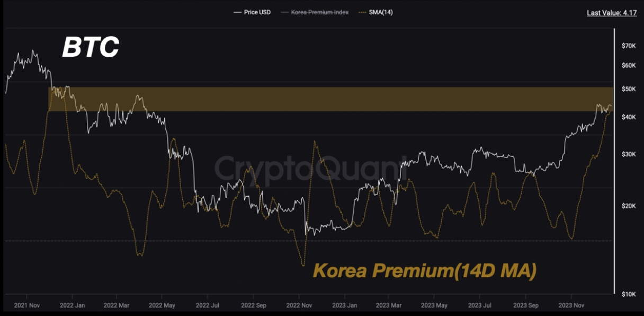Select the large BTC title label
Screen dimensions: 644x316
[x=91, y=48]
